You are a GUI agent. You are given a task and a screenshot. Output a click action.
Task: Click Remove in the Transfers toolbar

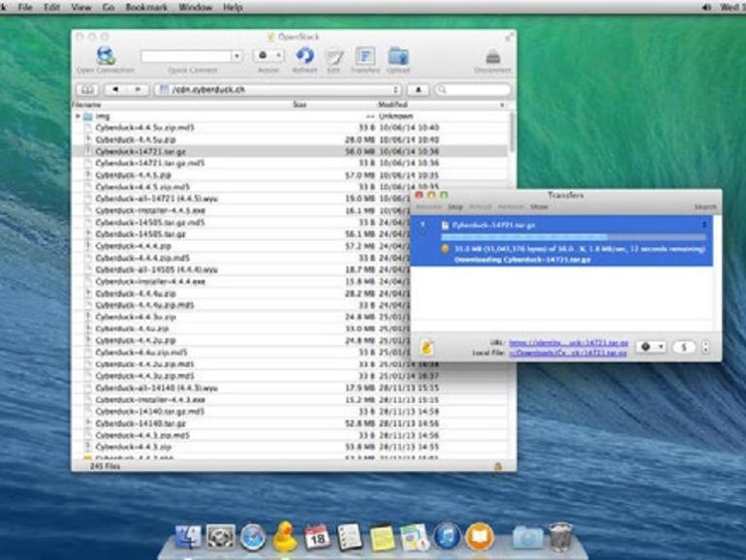pos(511,207)
